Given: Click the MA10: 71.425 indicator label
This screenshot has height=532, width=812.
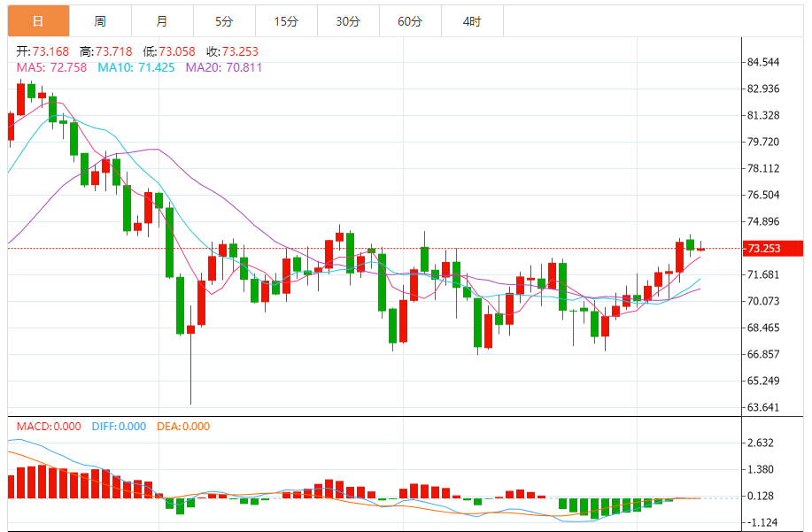Looking at the screenshot, I should (136, 68).
